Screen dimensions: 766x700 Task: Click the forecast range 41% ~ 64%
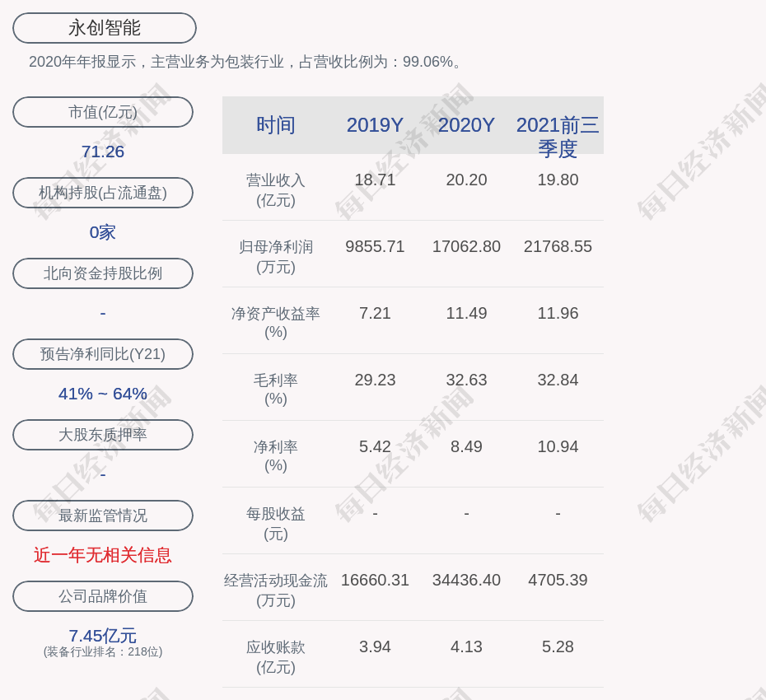(103, 393)
